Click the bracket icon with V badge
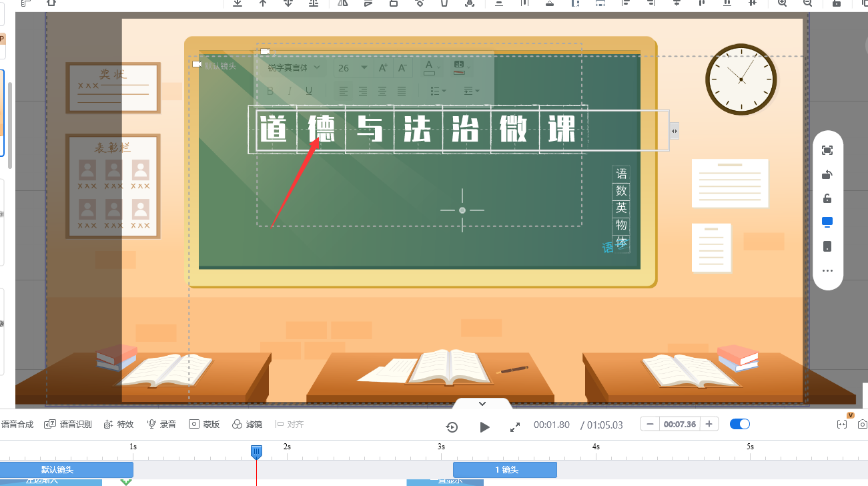The height and width of the screenshot is (486, 868). (x=842, y=424)
